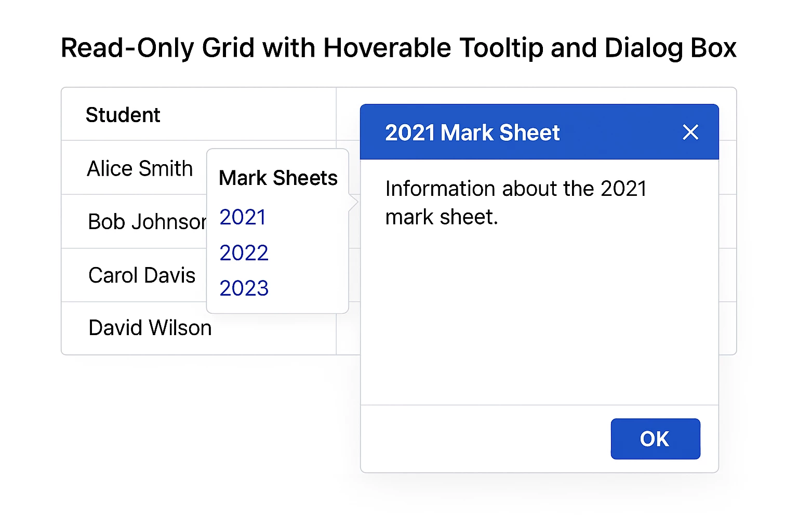
Task: Click the dialog footer area beside OK
Action: pyautogui.click(x=486, y=439)
